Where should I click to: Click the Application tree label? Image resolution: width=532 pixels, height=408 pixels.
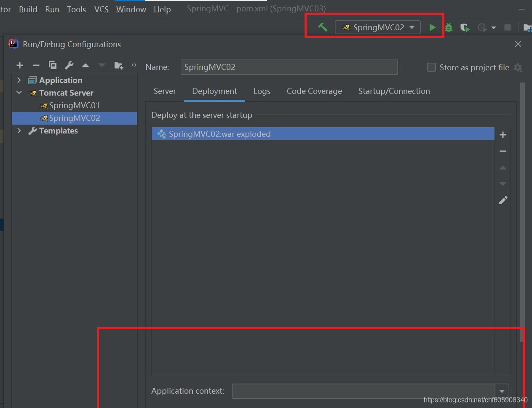61,80
